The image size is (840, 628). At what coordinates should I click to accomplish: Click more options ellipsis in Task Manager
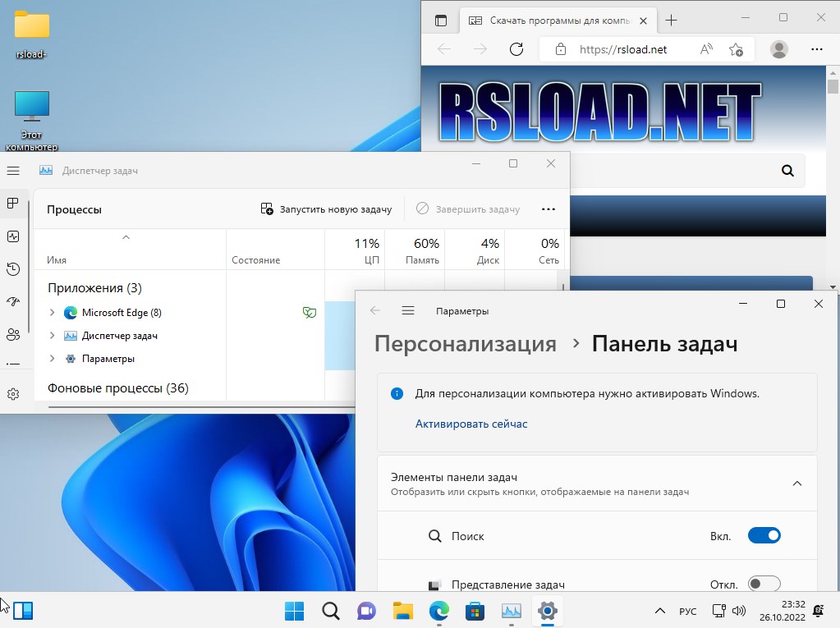click(x=549, y=209)
